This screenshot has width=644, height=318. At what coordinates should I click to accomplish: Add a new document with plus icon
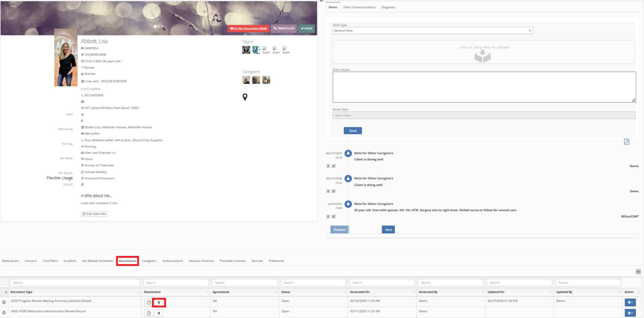pos(638,272)
